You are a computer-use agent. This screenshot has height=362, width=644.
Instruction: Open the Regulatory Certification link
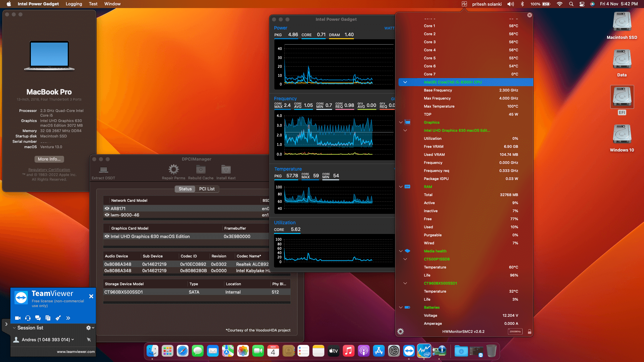click(49, 170)
